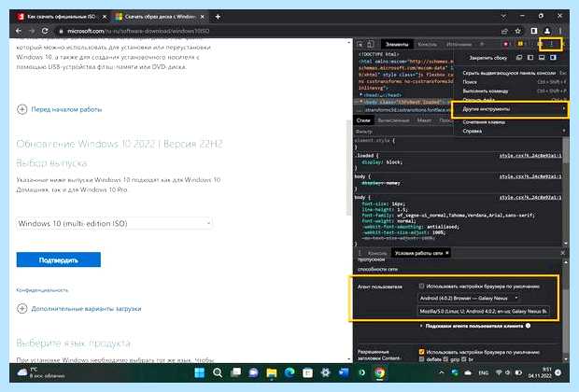Open the Chrome three-dot main menu
Screen dimensions: 579x392
tap(560, 31)
